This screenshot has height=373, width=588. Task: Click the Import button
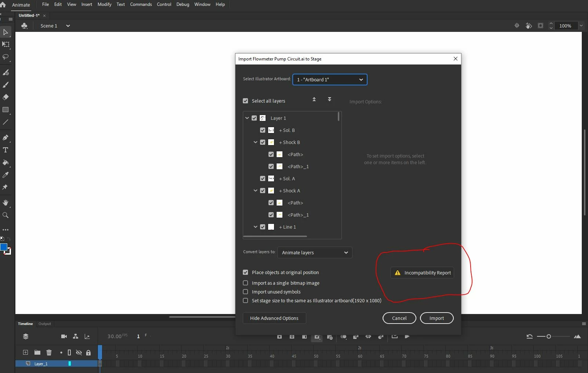(x=437, y=318)
